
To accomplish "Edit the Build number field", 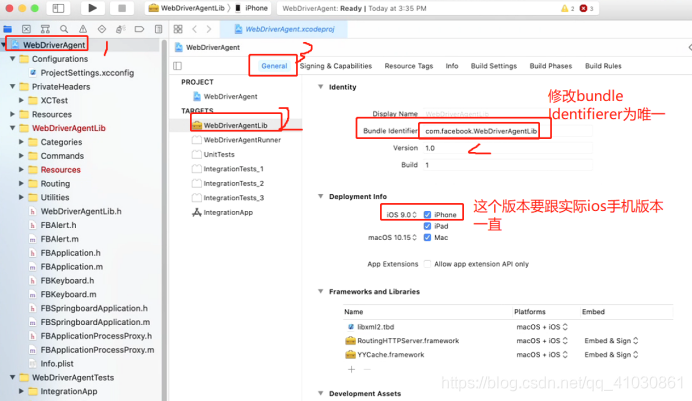I will (508, 165).
